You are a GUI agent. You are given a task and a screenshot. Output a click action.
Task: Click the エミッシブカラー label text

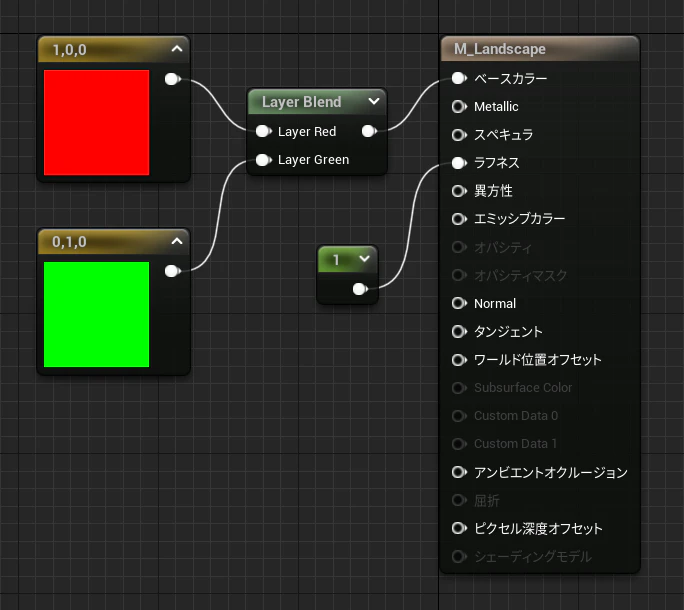pos(520,218)
